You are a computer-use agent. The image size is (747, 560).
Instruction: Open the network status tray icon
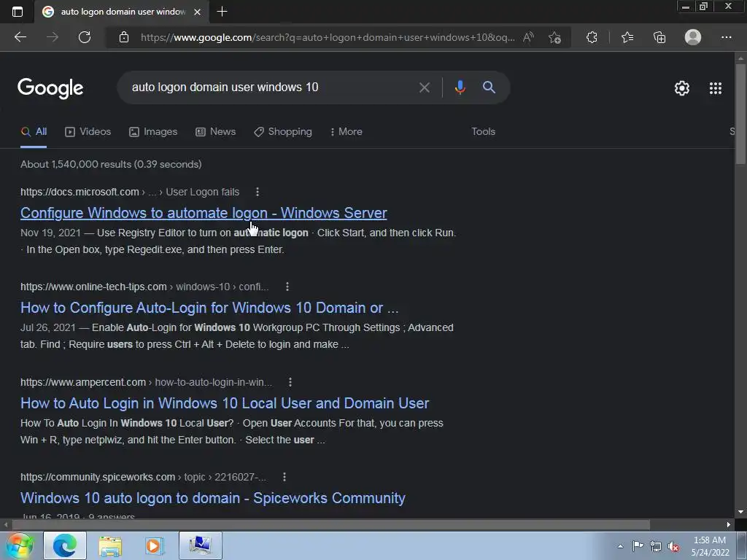click(656, 546)
